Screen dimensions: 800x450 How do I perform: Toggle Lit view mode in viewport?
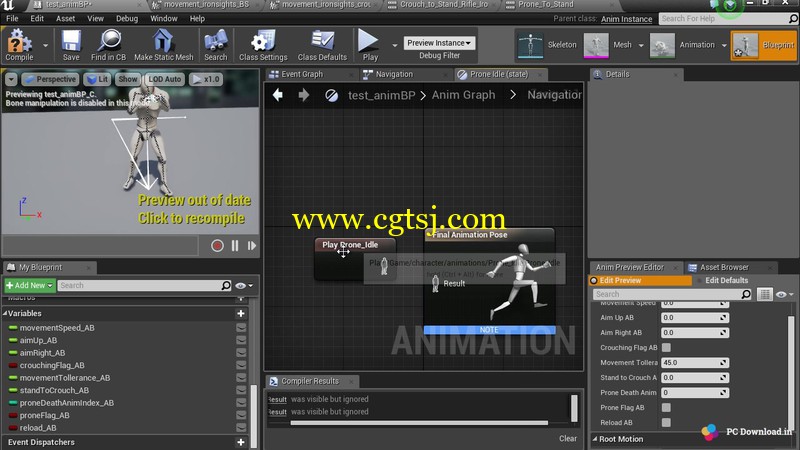click(x=97, y=79)
